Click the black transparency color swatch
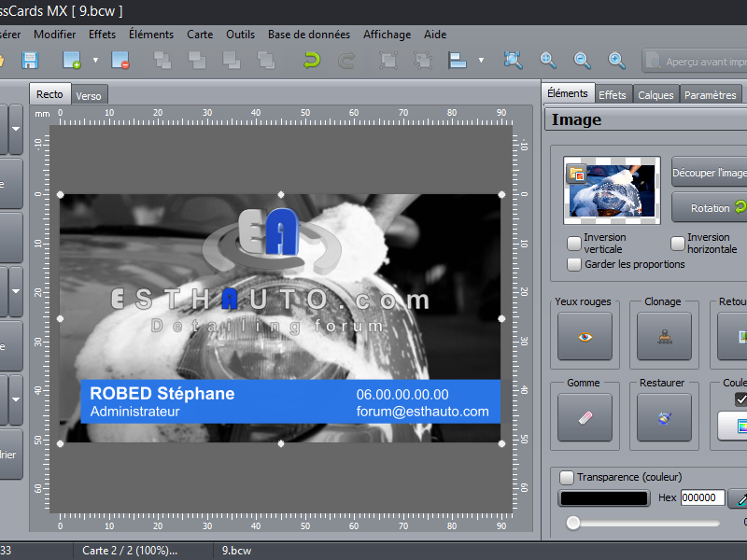Image resolution: width=747 pixels, height=560 pixels. (603, 498)
